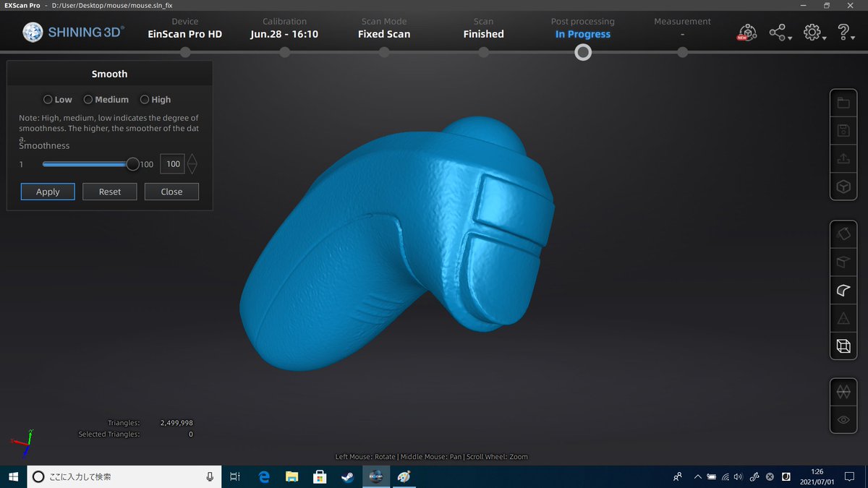Go to the Calibration step
Screen dimensions: 868x488
click(284, 28)
